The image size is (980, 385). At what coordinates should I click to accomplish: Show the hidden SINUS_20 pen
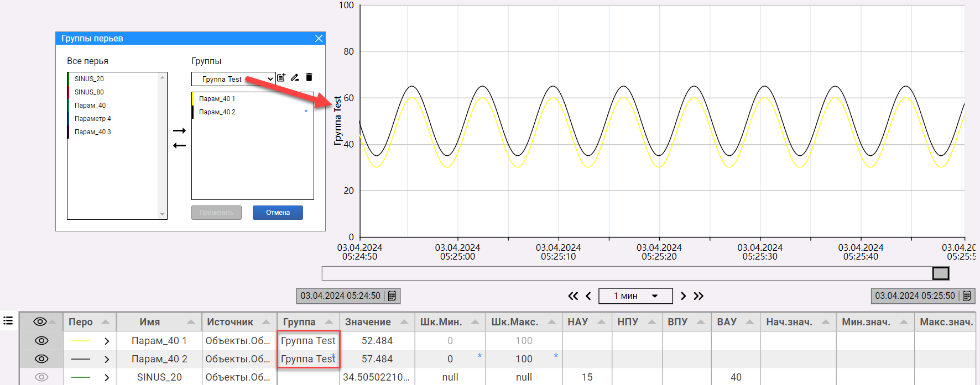coord(41,377)
